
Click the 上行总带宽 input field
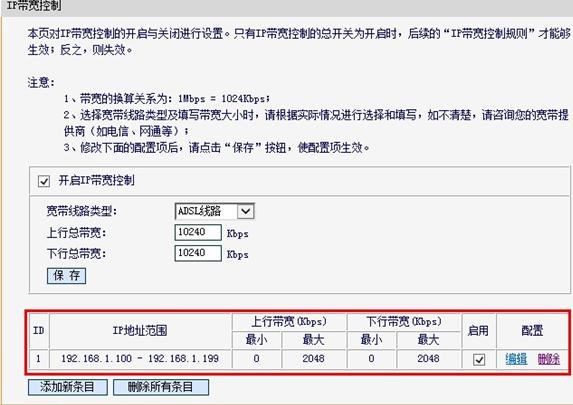pos(198,232)
